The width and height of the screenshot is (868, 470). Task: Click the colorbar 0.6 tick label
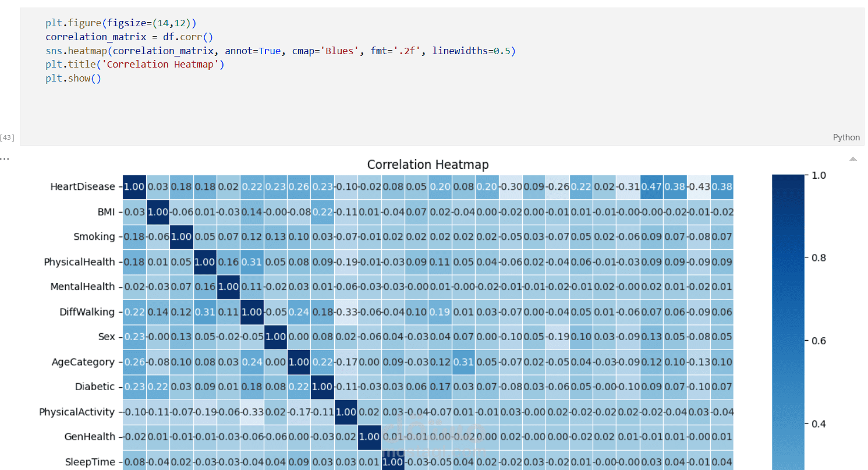(x=819, y=341)
